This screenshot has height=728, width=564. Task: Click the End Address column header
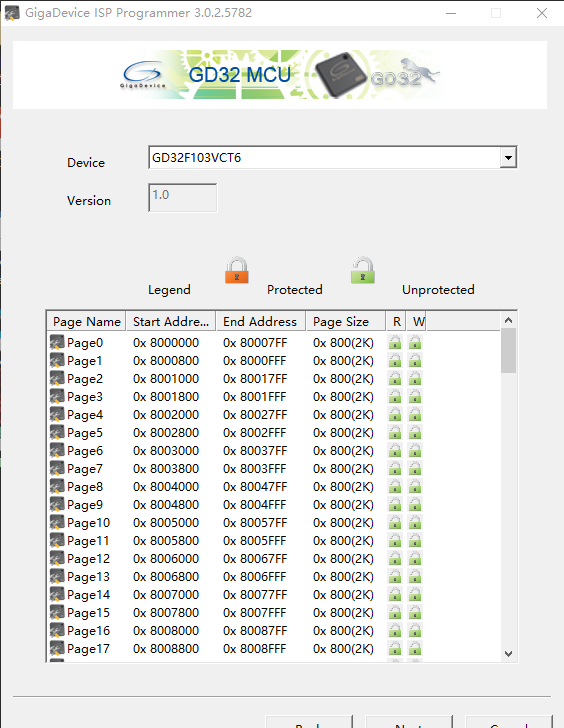(260, 321)
